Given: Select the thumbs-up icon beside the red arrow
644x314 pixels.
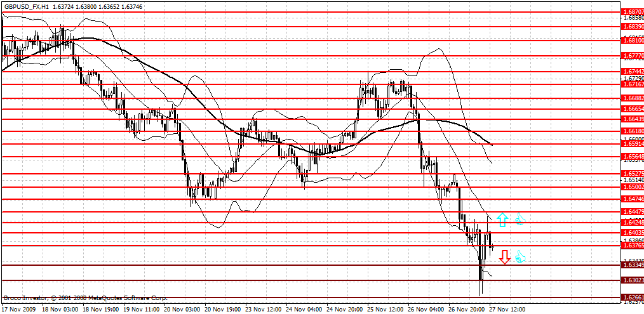Looking at the screenshot, I should pyautogui.click(x=520, y=257).
